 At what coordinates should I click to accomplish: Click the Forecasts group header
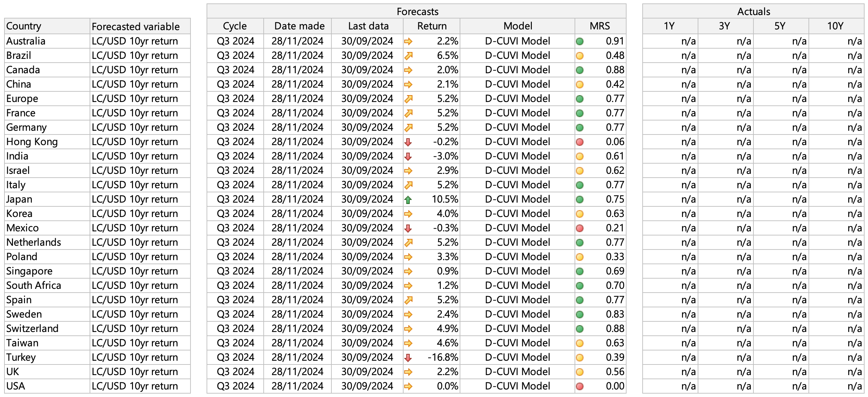pos(417,11)
